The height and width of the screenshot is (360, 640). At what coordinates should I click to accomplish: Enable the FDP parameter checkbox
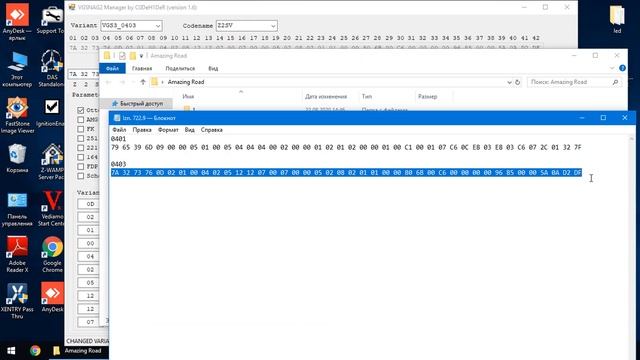coord(80,167)
